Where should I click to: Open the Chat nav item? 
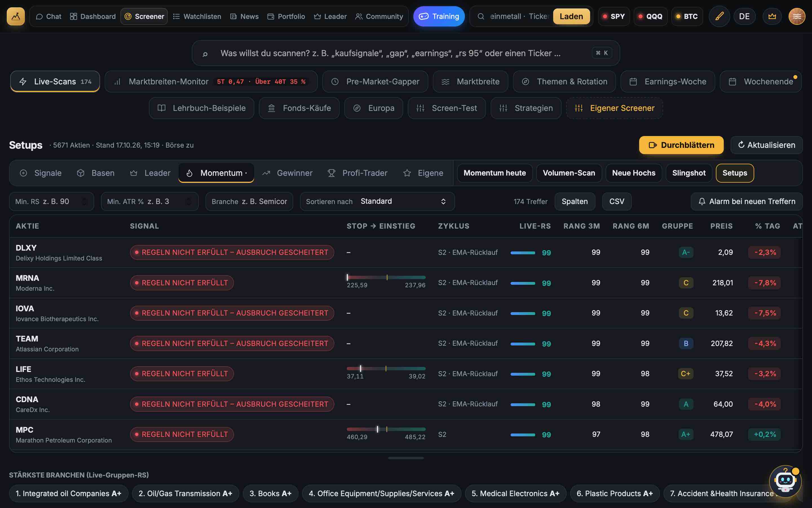pos(49,16)
